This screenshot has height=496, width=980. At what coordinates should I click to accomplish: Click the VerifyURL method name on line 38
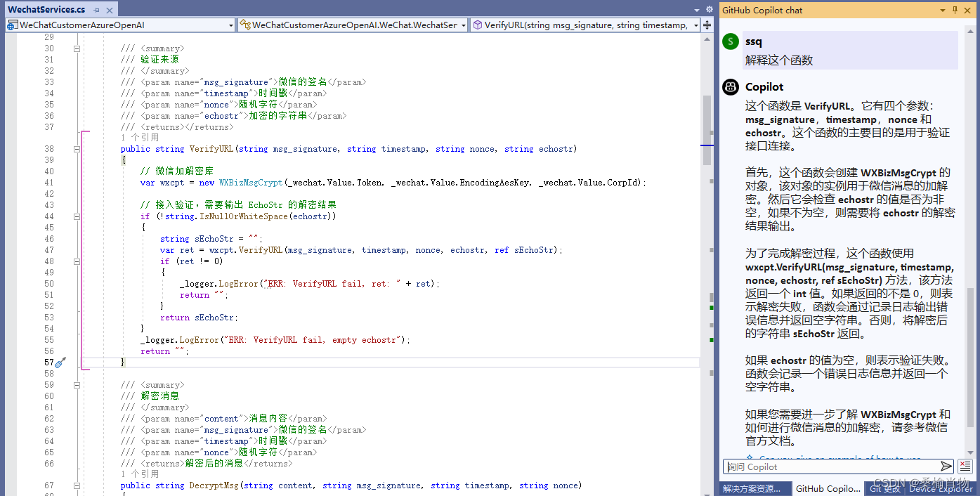point(211,149)
